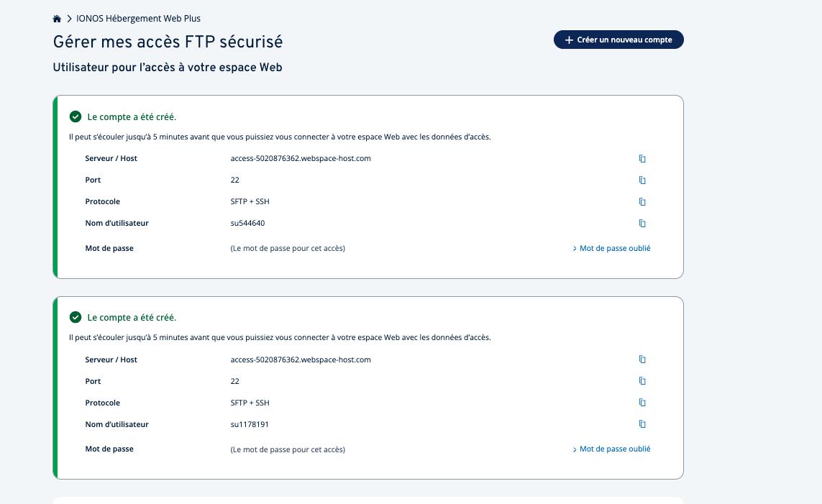Copy the username su1178191

642,424
